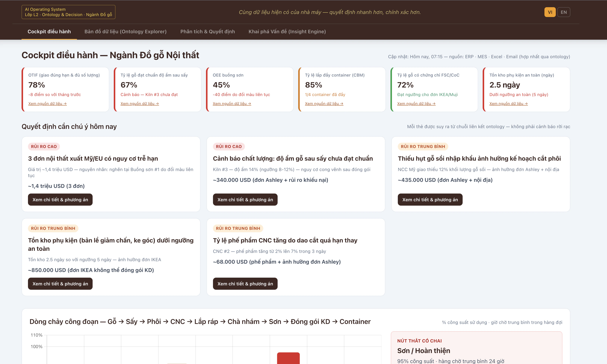This screenshot has width=607, height=364.
Task: Click the Sơn / Hoàn thiện bottleneck panel
Action: (476, 348)
